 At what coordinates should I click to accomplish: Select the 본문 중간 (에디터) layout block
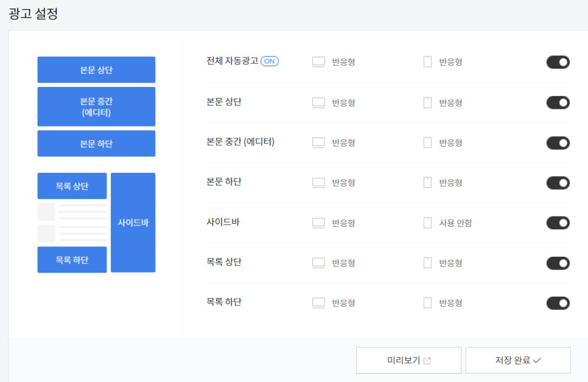click(96, 107)
